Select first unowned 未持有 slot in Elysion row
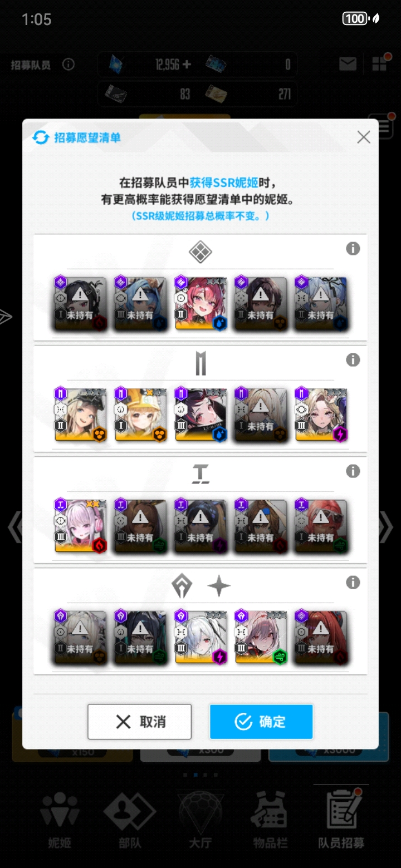401x868 pixels. pos(81,303)
